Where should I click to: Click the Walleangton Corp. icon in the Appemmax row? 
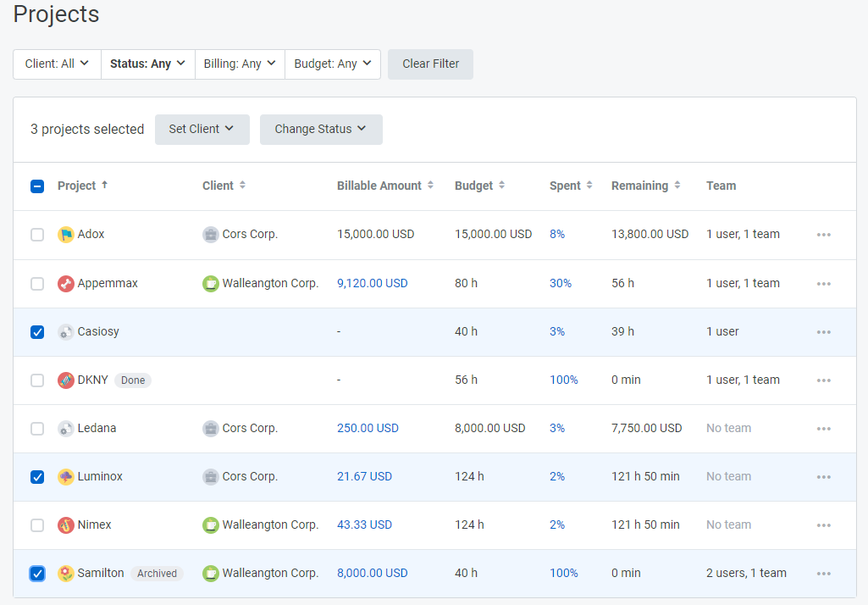tap(210, 284)
